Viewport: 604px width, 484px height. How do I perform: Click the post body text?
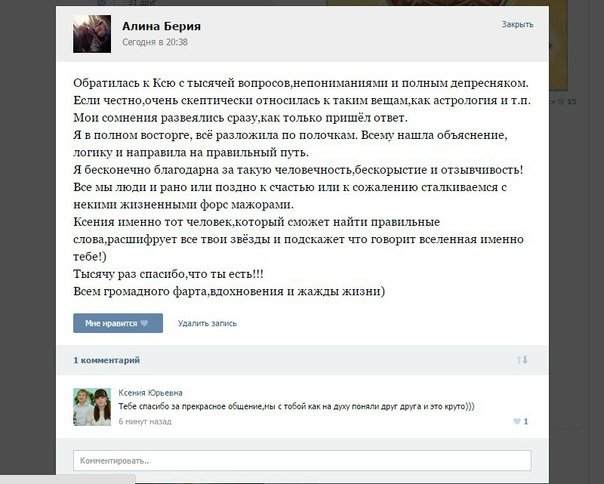pos(302,187)
